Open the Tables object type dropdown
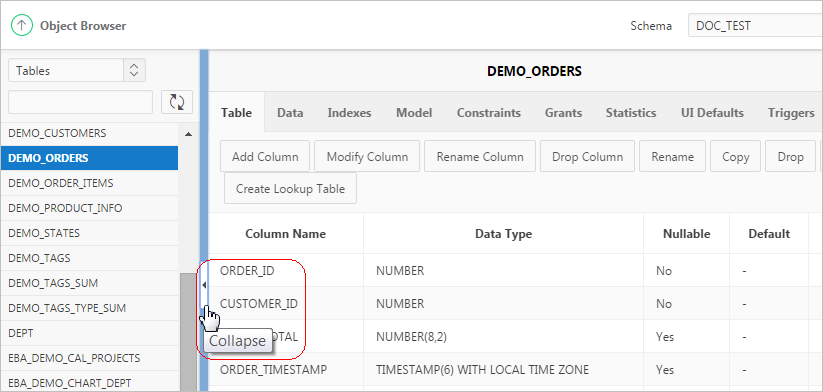Screen dimensions: 823x392 (77, 70)
